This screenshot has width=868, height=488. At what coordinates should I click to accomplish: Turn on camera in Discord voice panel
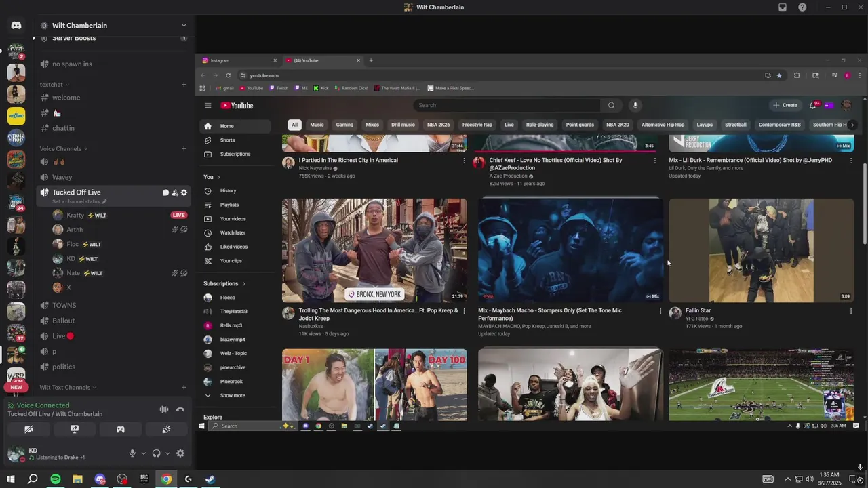click(28, 429)
